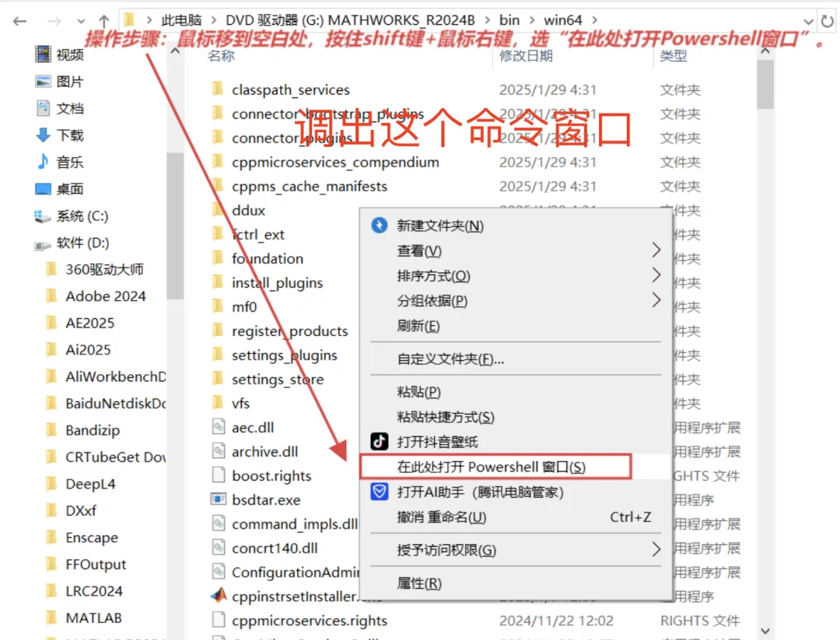Choose 刷新(E) from context menu
This screenshot has width=840, height=640.
click(516, 326)
